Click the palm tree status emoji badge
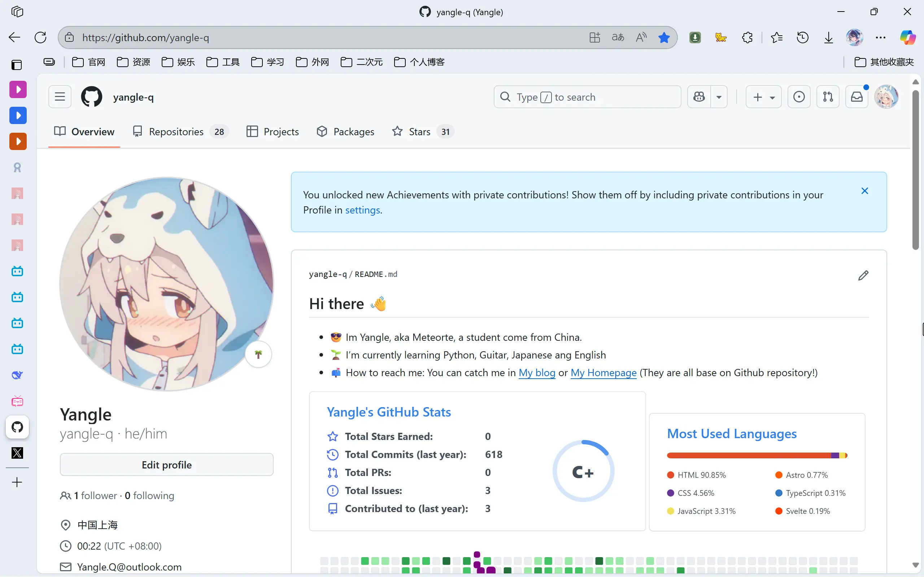The width and height of the screenshot is (924, 577). coord(258,354)
